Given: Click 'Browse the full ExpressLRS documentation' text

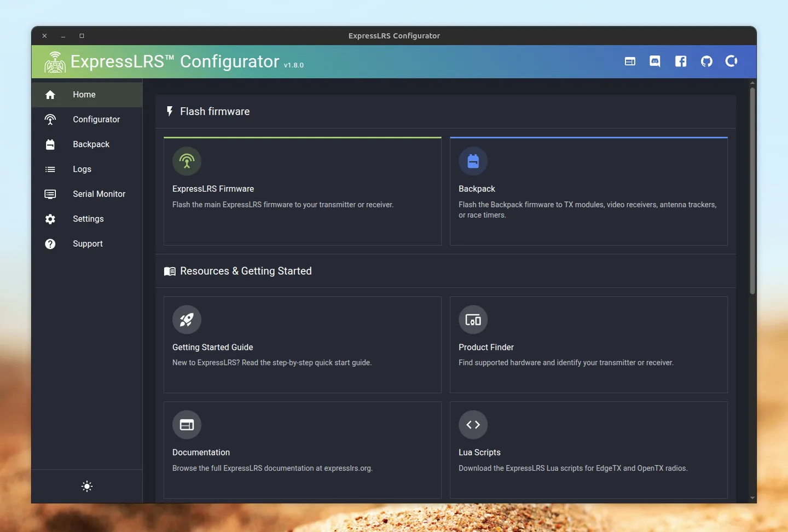Looking at the screenshot, I should [x=273, y=469].
